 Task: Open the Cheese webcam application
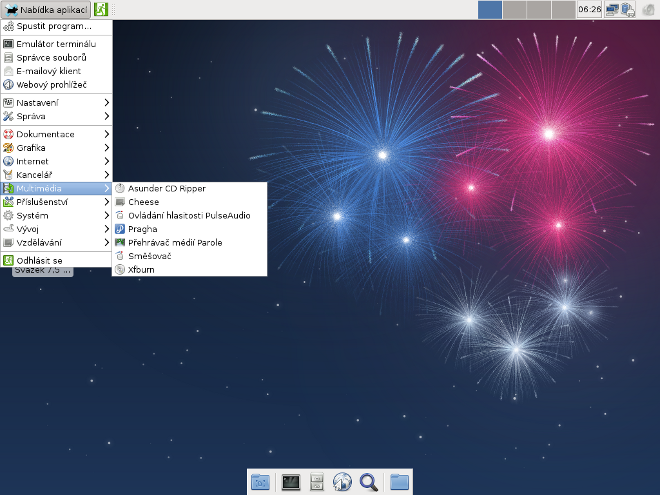(143, 202)
